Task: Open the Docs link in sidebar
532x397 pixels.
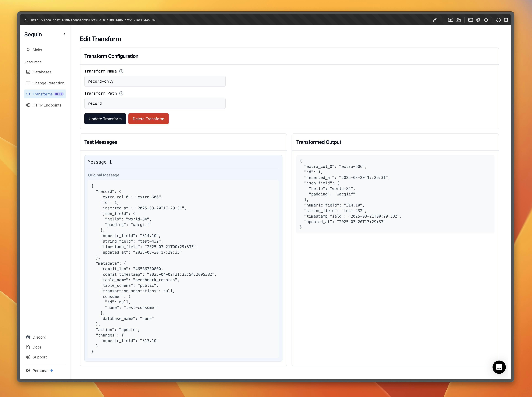Action: pyautogui.click(x=37, y=347)
